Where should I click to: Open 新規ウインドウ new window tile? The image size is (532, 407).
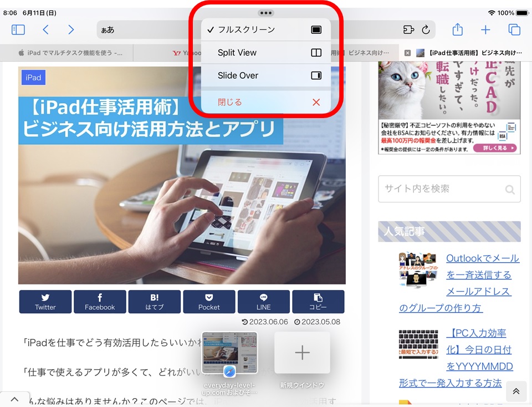[x=302, y=353]
